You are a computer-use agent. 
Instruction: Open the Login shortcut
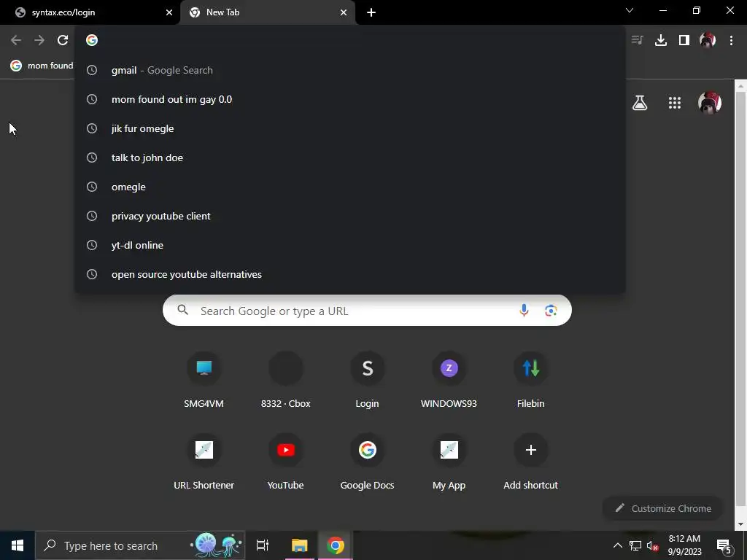click(368, 380)
